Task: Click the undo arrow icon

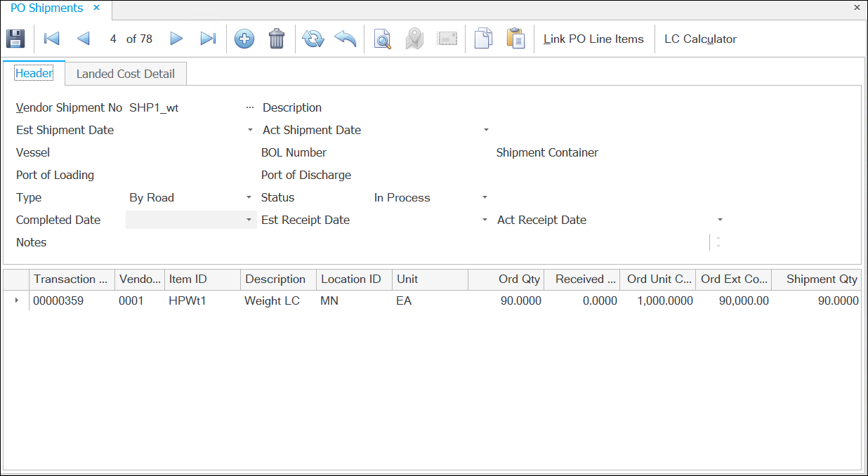Action: tap(345, 39)
